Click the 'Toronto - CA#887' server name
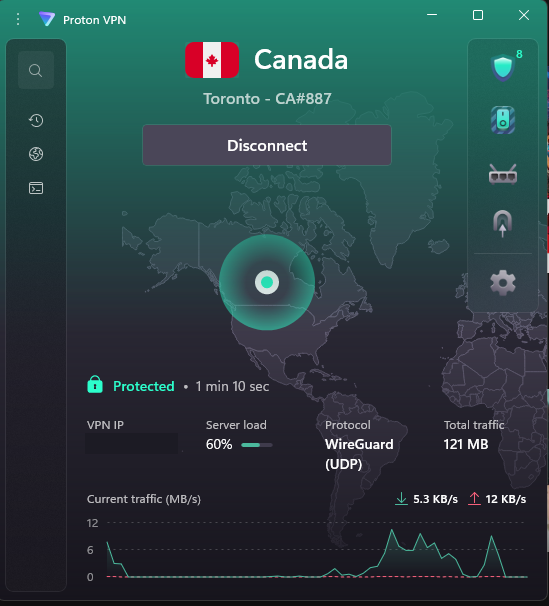This screenshot has width=549, height=606. click(267, 99)
